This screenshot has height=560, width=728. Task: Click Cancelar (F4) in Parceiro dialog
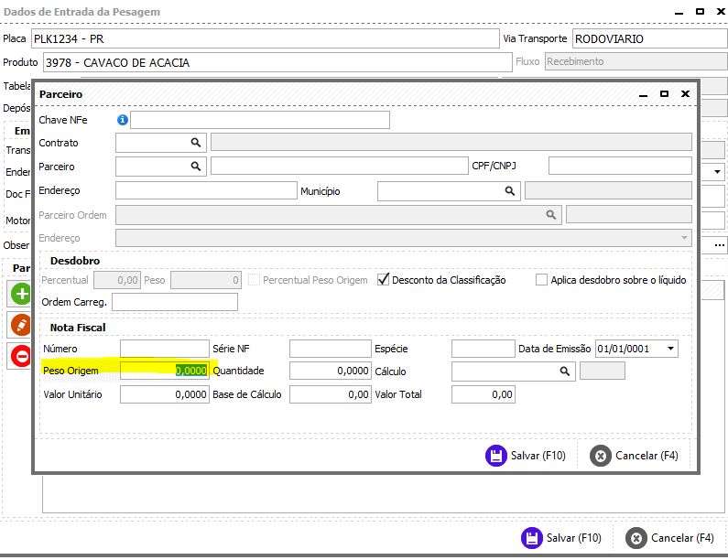(x=635, y=456)
